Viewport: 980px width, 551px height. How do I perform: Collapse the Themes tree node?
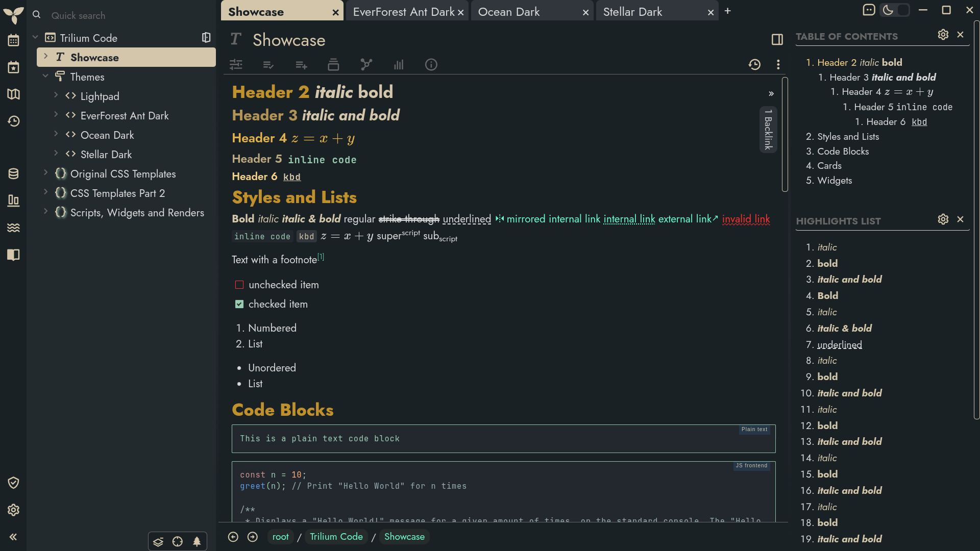click(45, 76)
